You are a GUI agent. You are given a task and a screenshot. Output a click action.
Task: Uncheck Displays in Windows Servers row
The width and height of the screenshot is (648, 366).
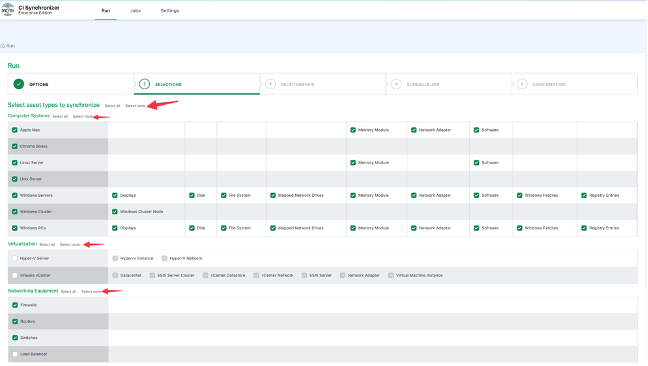[115, 195]
